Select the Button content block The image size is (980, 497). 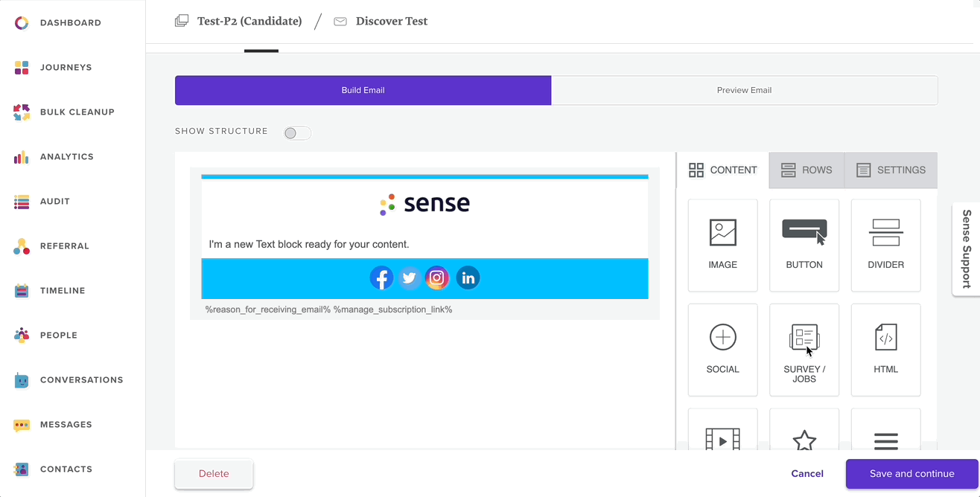pyautogui.click(x=804, y=246)
